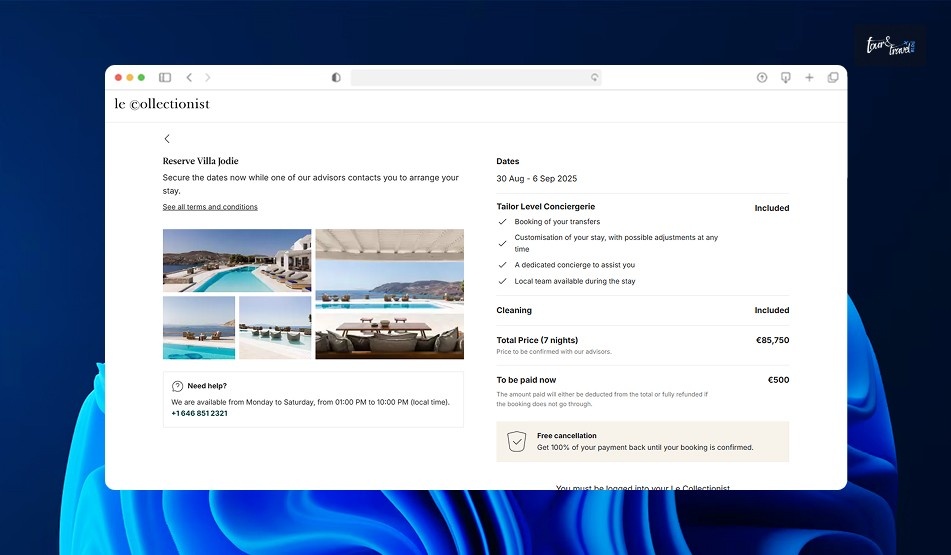Screen dimensions: 951x555
Task: Toggle the browser sidebar icon
Action: pos(165,78)
